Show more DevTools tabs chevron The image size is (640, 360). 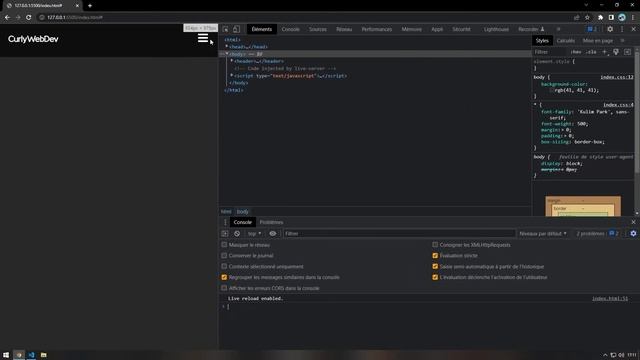coord(558,29)
